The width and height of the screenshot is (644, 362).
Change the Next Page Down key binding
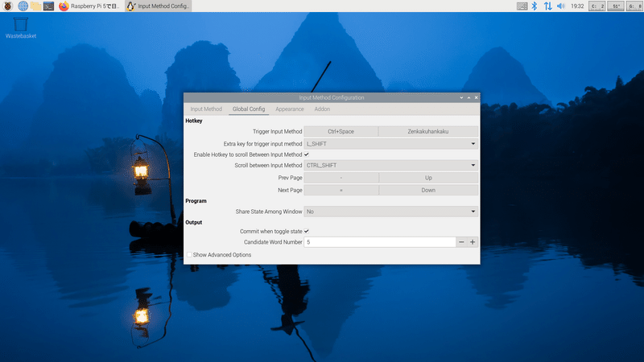pyautogui.click(x=428, y=190)
